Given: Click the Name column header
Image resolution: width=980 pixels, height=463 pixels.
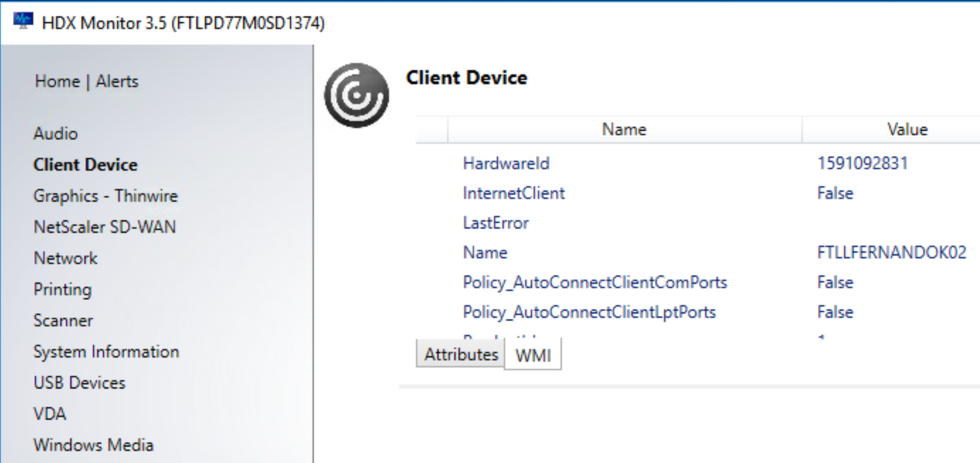Looking at the screenshot, I should click(623, 129).
